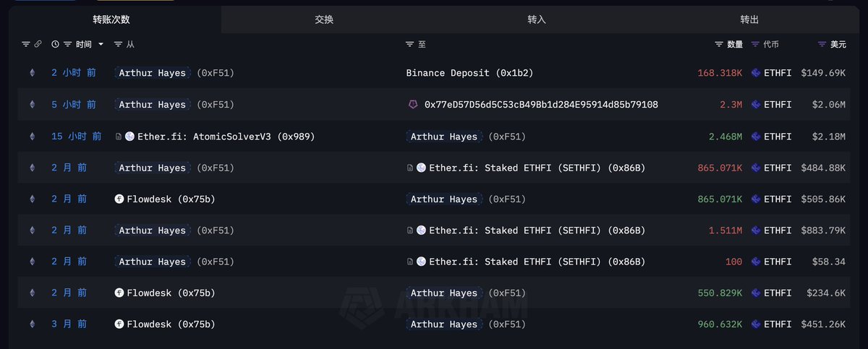This screenshot has width=868, height=349.
Task: Switch to the 交换 tab
Action: click(324, 20)
